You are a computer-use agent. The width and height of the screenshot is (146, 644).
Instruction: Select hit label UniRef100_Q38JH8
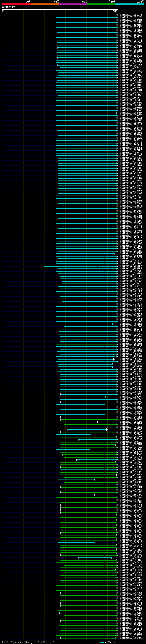click(131, 389)
